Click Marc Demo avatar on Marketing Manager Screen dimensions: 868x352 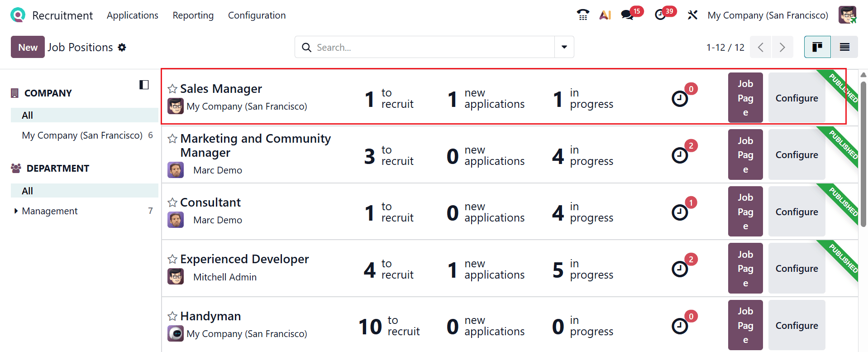pos(176,170)
